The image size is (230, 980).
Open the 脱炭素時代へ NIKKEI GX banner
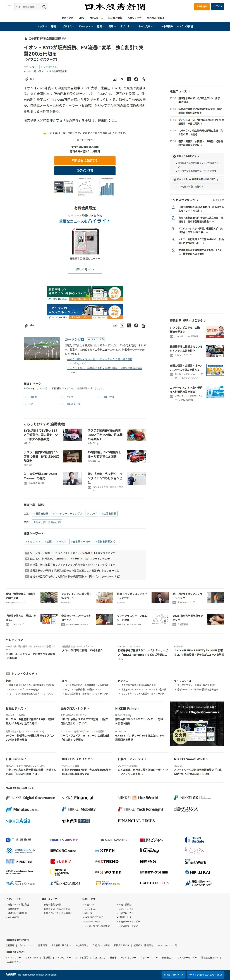pos(85,293)
